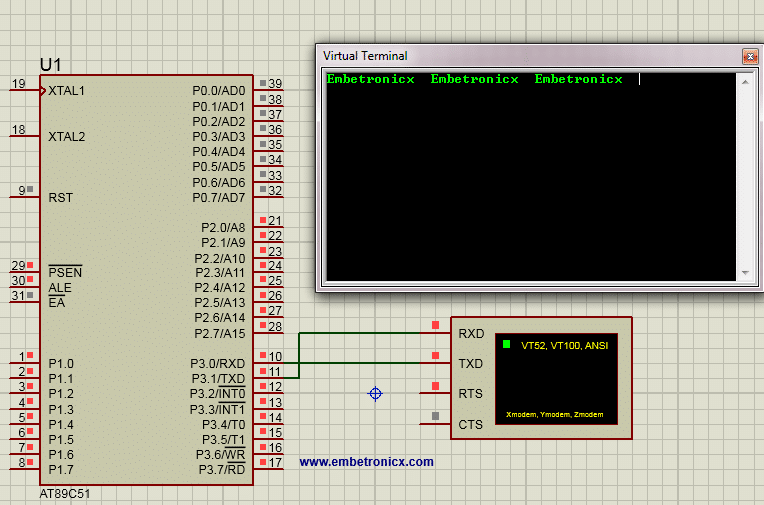Click the P3.4/T0 pin label
This screenshot has width=764, height=505.
(224, 425)
